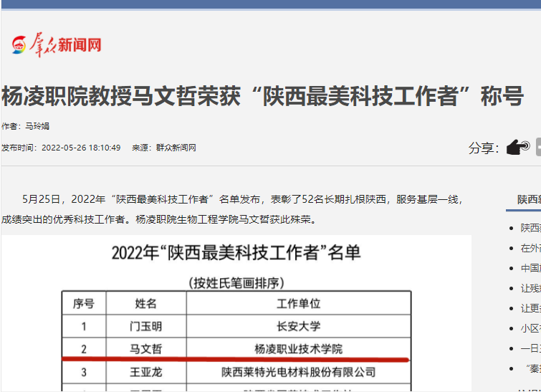The height and width of the screenshot is (392, 541).
Task: Open sidebar link starting with 让残
Action: (530, 288)
